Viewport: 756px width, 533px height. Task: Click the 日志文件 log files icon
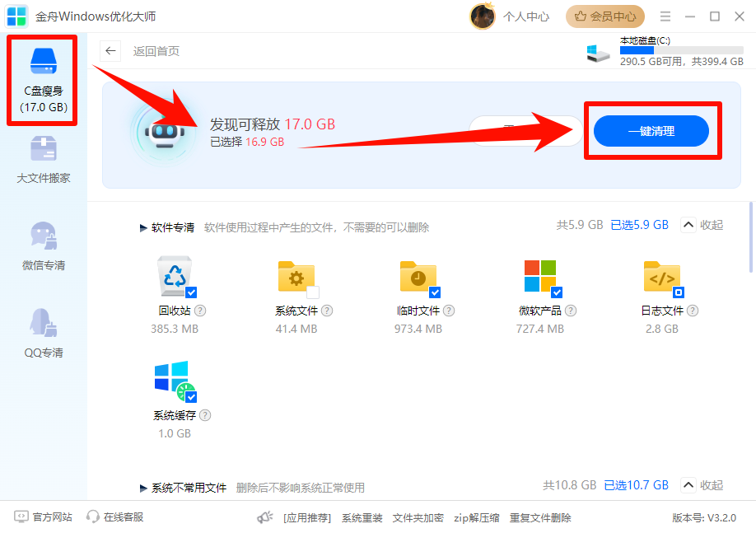[661, 277]
